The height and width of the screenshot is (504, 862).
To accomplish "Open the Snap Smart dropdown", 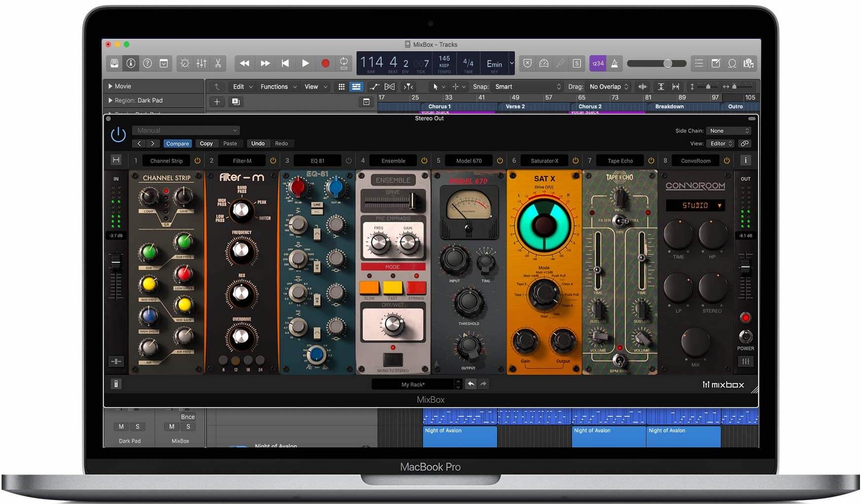I will click(528, 87).
